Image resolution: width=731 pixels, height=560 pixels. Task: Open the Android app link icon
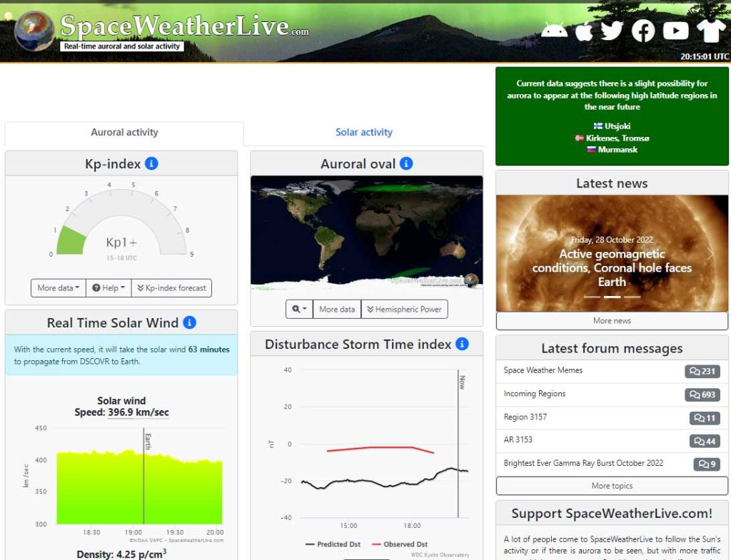pos(554,30)
